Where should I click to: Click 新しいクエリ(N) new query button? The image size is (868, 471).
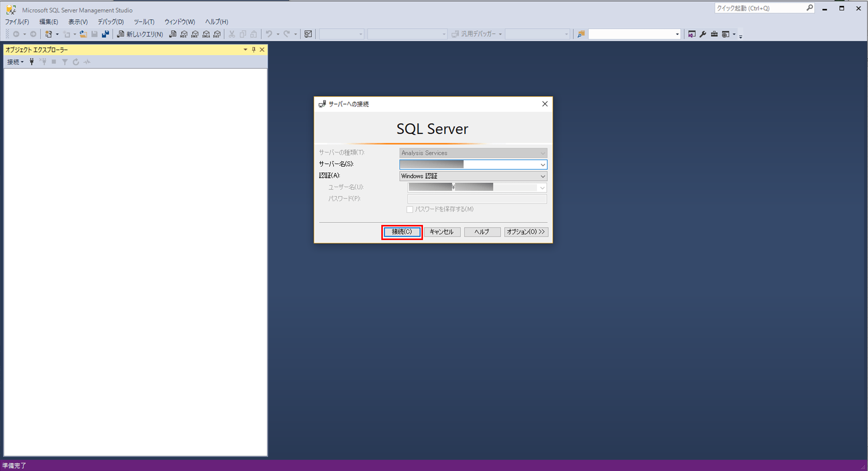pyautogui.click(x=140, y=34)
